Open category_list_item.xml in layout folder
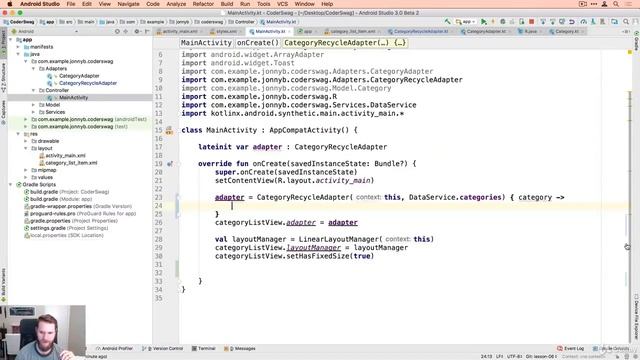 click(71, 163)
